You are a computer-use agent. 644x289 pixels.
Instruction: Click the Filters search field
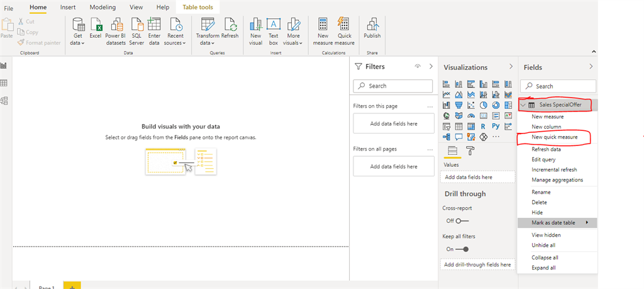coord(392,86)
